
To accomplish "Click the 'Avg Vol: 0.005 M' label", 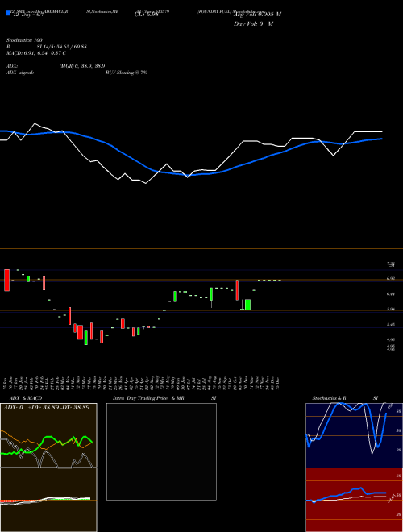I will (x=257, y=15).
